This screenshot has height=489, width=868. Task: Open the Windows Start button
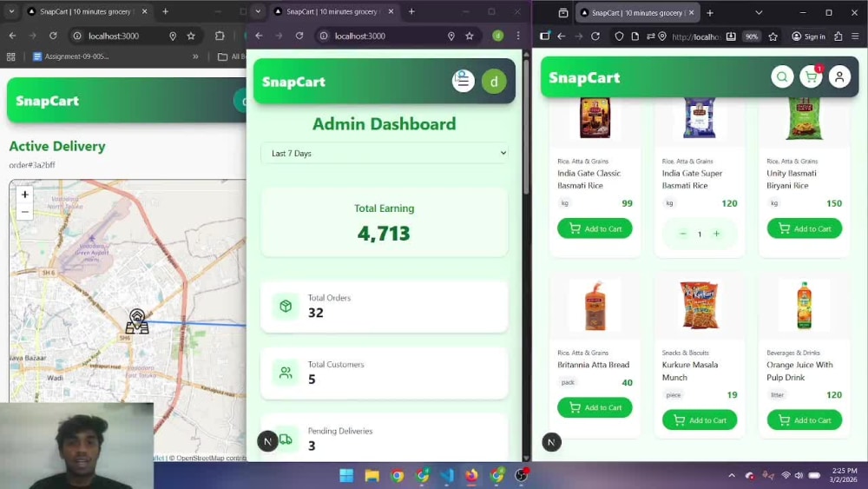pyautogui.click(x=346, y=475)
